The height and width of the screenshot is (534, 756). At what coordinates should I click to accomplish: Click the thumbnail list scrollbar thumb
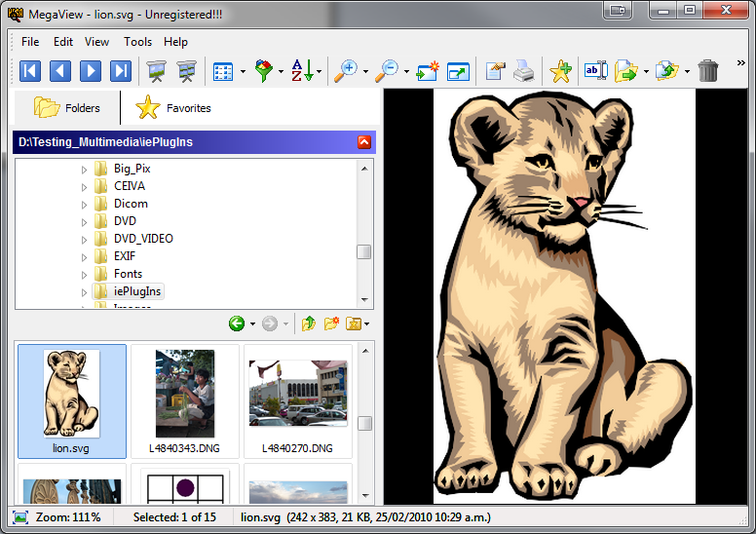click(x=365, y=424)
